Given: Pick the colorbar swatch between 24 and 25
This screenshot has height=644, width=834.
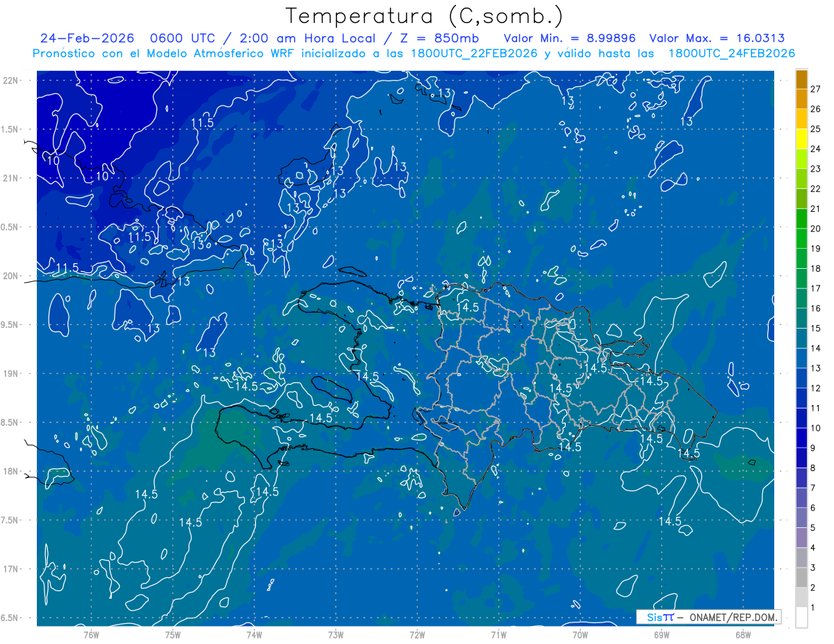Looking at the screenshot, I should point(801,139).
